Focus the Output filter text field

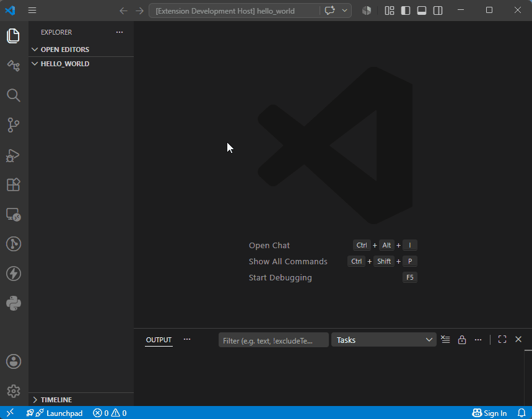click(274, 340)
